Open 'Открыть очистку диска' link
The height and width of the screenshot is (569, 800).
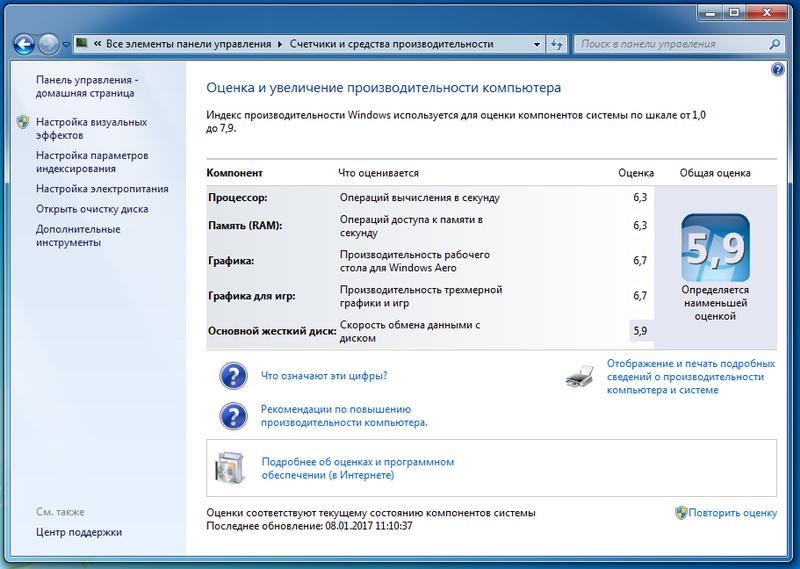[x=92, y=209]
